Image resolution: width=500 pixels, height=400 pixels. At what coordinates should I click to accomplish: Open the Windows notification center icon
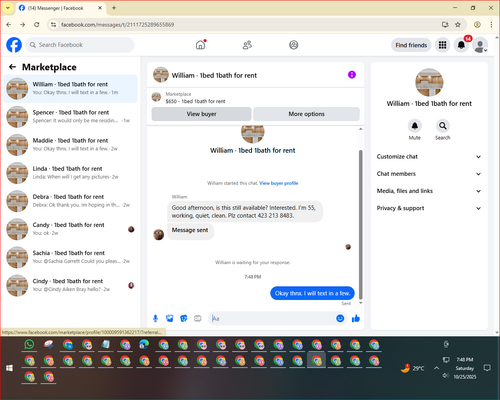tap(487, 368)
